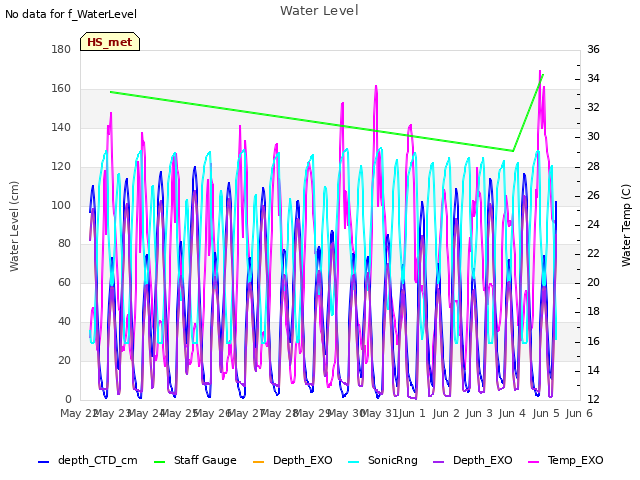Screen dimensions: 640x480
Task: Click the 30 value on temperature axis
Action: click(593, 137)
